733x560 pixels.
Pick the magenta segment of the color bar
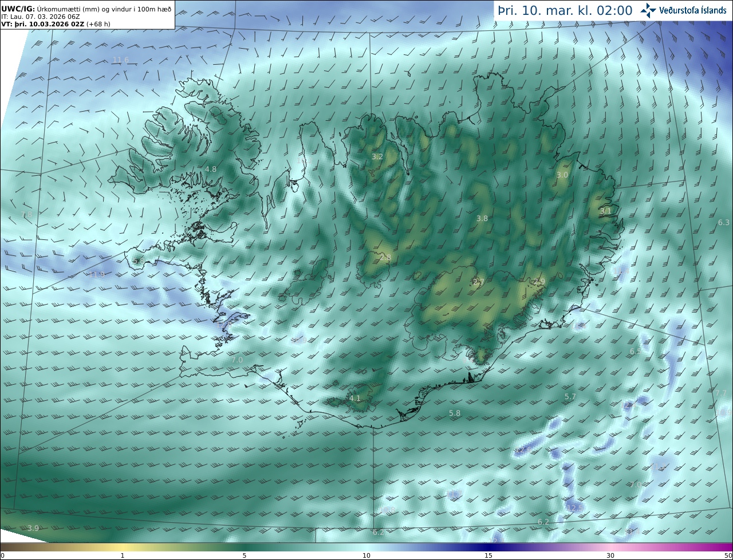click(x=710, y=547)
